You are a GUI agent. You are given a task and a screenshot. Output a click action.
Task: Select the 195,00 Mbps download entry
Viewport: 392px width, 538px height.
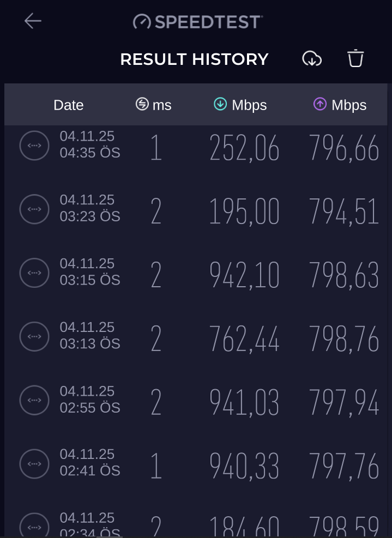pyautogui.click(x=244, y=211)
